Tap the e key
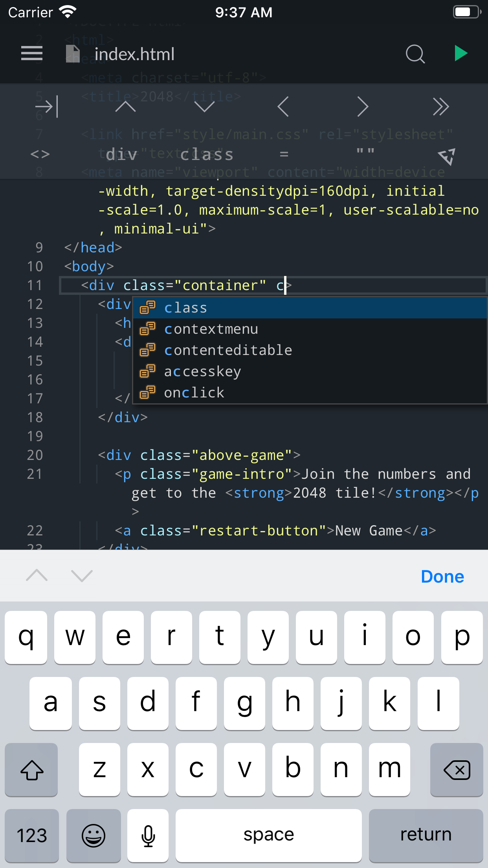 pyautogui.click(x=123, y=637)
